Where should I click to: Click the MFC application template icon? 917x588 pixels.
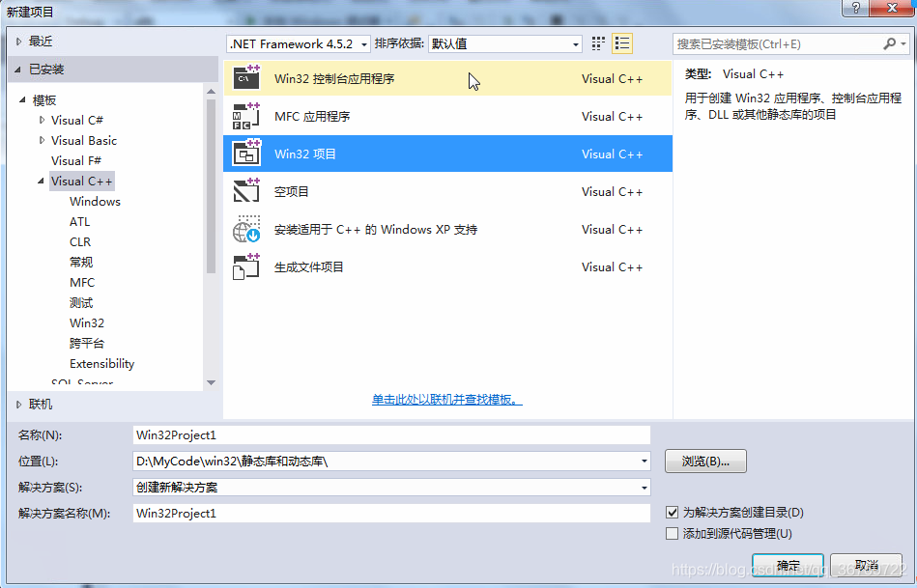246,116
